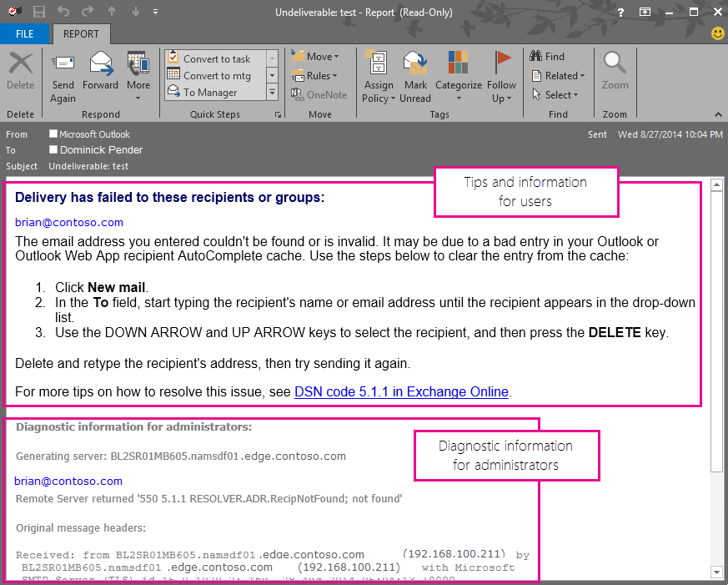
Task: Open the FILE tab
Action: (x=24, y=34)
